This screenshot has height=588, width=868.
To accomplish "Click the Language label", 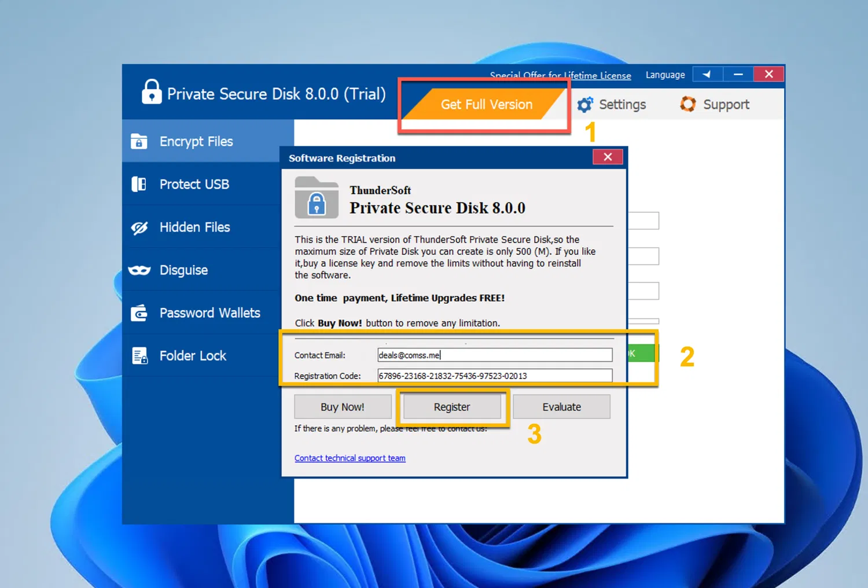I will (665, 75).
